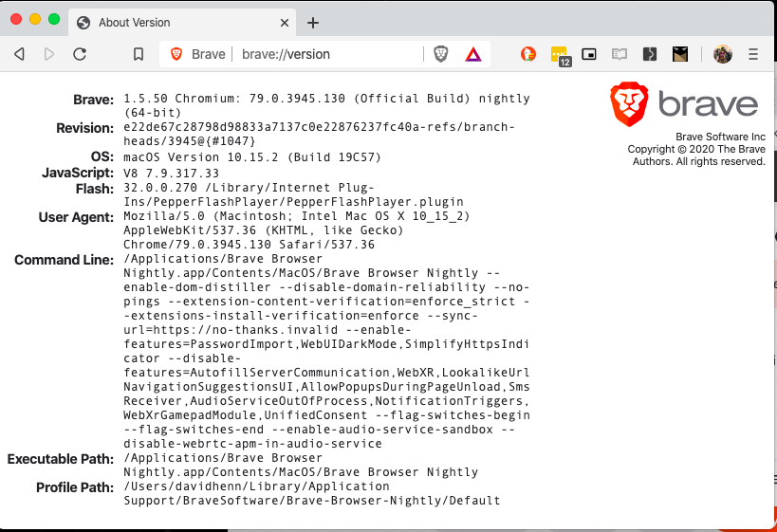Open a new tab with plus button
This screenshot has width=777, height=532.
[x=313, y=23]
